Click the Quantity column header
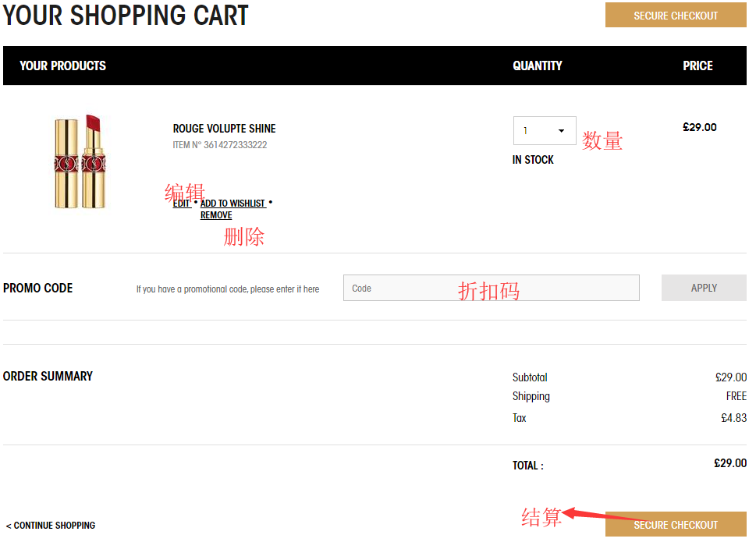 [538, 66]
